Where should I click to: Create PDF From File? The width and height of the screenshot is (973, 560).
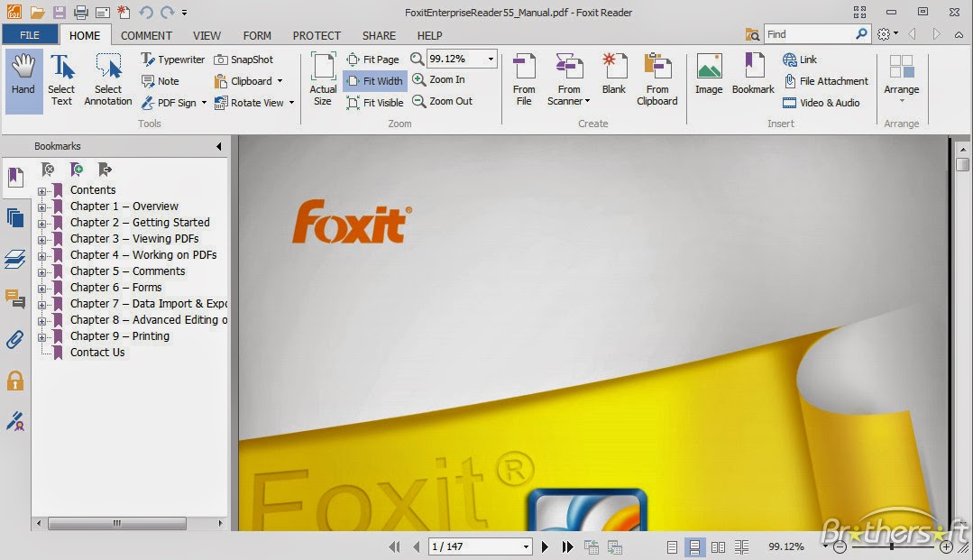click(x=524, y=79)
